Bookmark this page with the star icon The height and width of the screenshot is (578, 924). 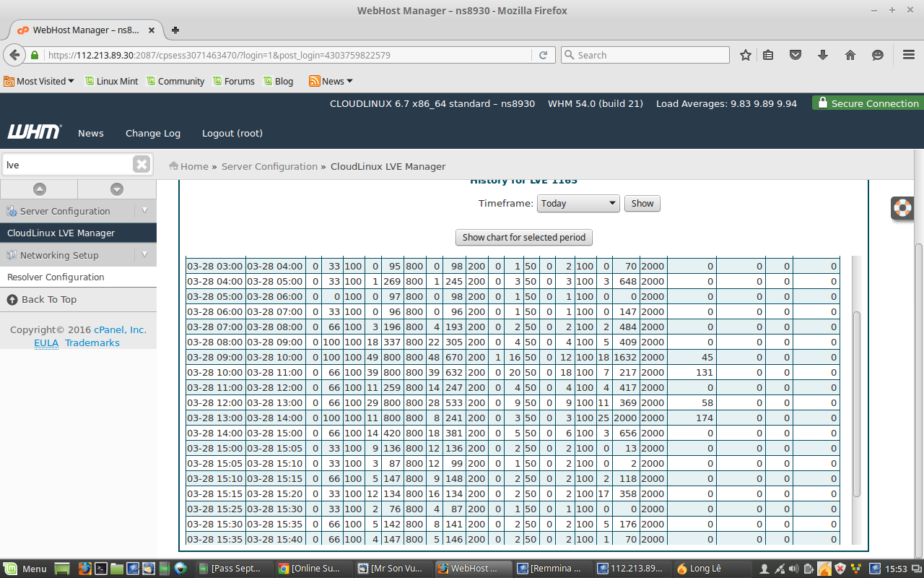tap(746, 55)
